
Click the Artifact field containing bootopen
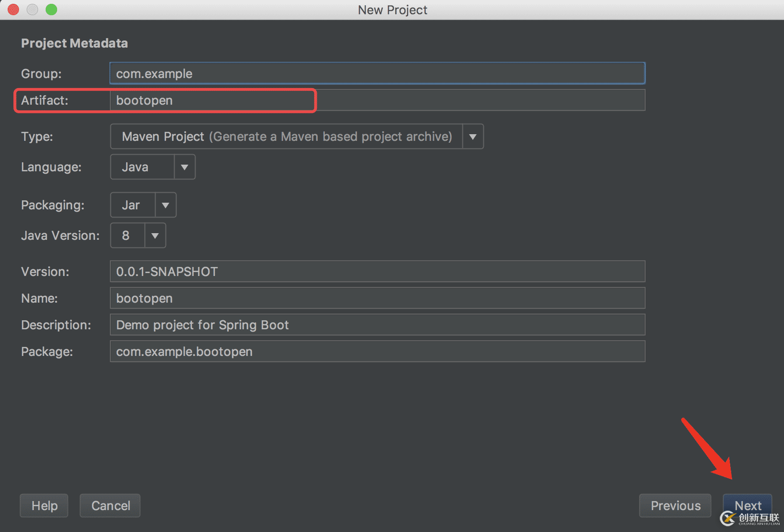377,100
